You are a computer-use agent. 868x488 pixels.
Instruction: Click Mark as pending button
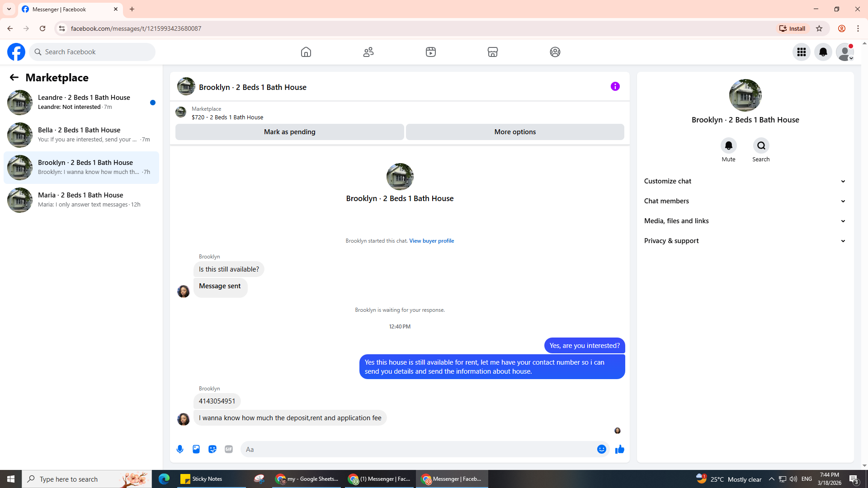[289, 132]
